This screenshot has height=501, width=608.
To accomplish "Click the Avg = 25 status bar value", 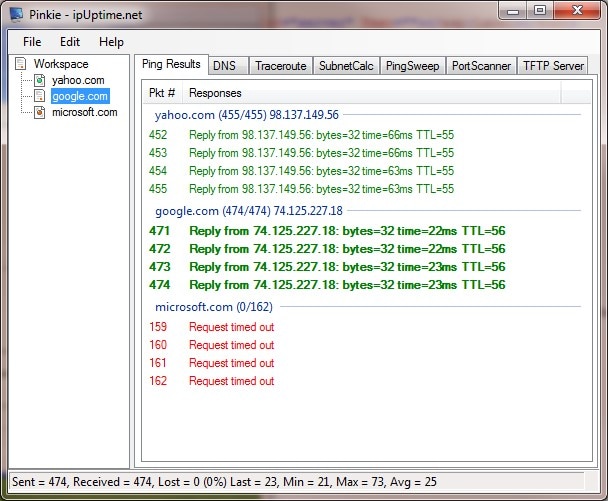I will [x=413, y=482].
